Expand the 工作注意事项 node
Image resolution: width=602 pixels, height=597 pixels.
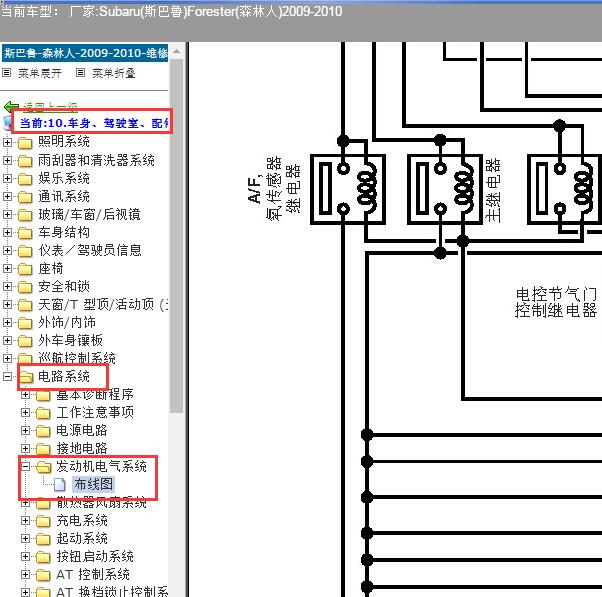[x=25, y=412]
